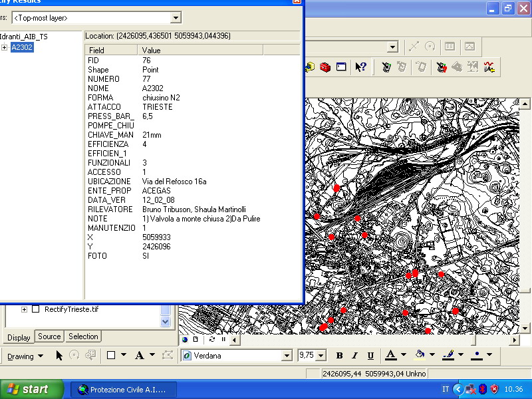
Task: Activate the What's This help pointer
Action: coord(361,66)
